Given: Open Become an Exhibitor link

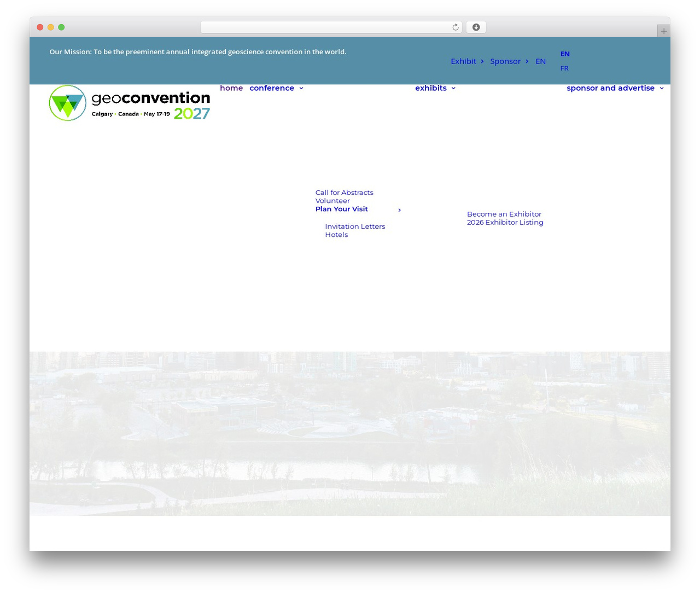Looking at the screenshot, I should tap(504, 214).
